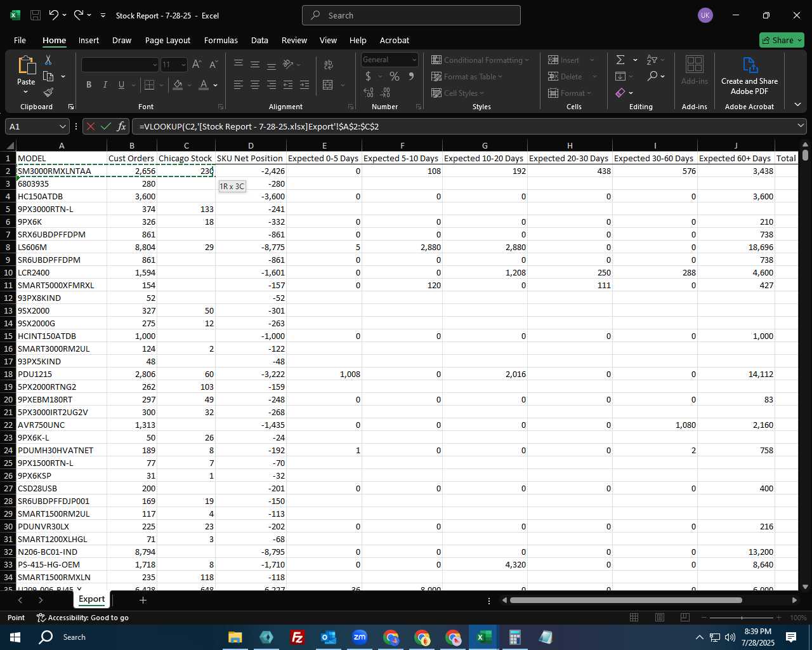Image resolution: width=812 pixels, height=650 pixels.
Task: Open the Font size dropdown
Action: 183,64
